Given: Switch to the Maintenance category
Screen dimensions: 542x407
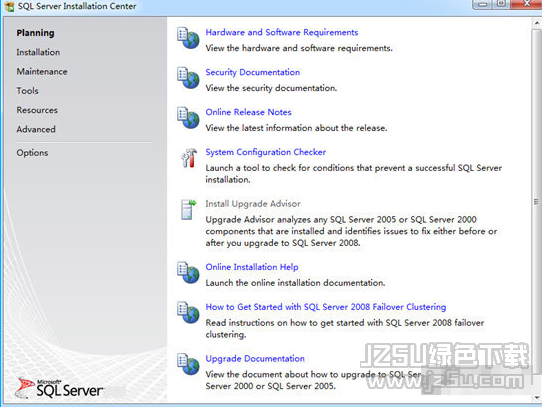Looking at the screenshot, I should pyautogui.click(x=42, y=72).
